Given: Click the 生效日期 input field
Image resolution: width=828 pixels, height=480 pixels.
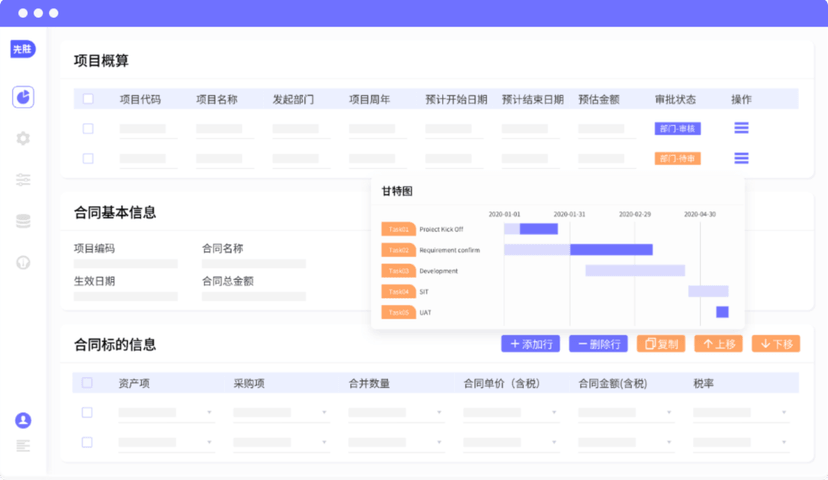Looking at the screenshot, I should pyautogui.click(x=126, y=296).
